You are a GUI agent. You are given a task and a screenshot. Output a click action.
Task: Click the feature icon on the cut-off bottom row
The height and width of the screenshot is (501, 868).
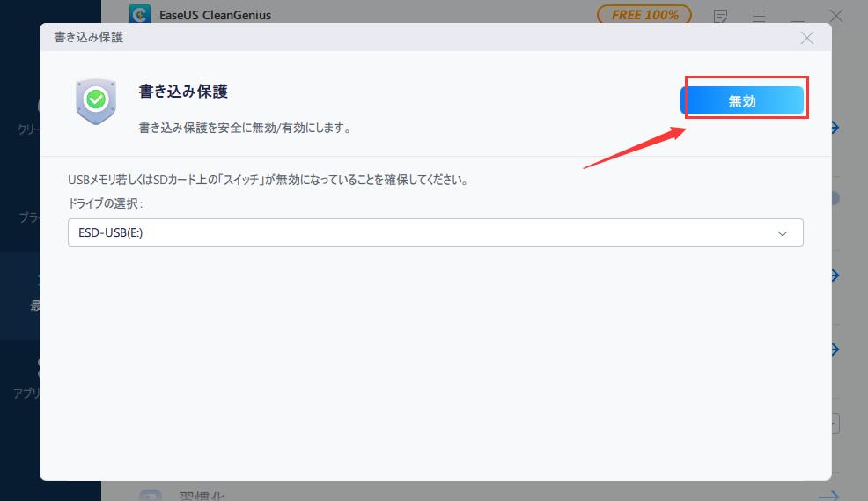coord(150,495)
